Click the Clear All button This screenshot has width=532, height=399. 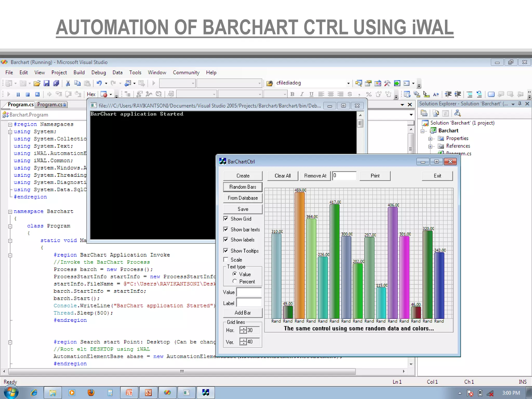coord(283,176)
